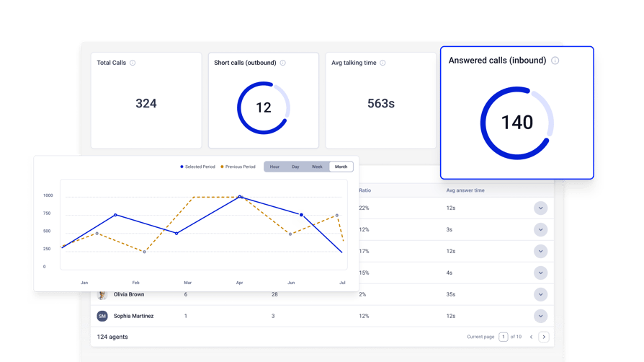Expand the row with 22% ratio
The image size is (644, 362).
coord(540,208)
